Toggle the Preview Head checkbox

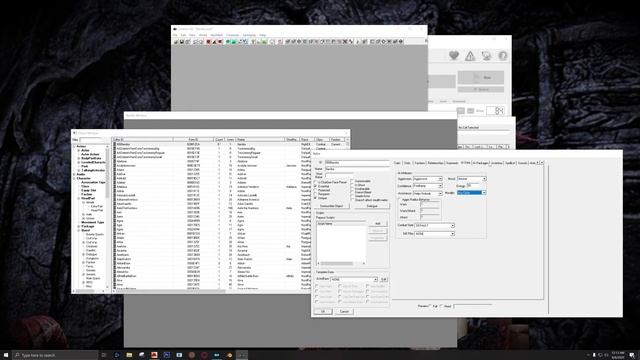pyautogui.click(x=442, y=306)
